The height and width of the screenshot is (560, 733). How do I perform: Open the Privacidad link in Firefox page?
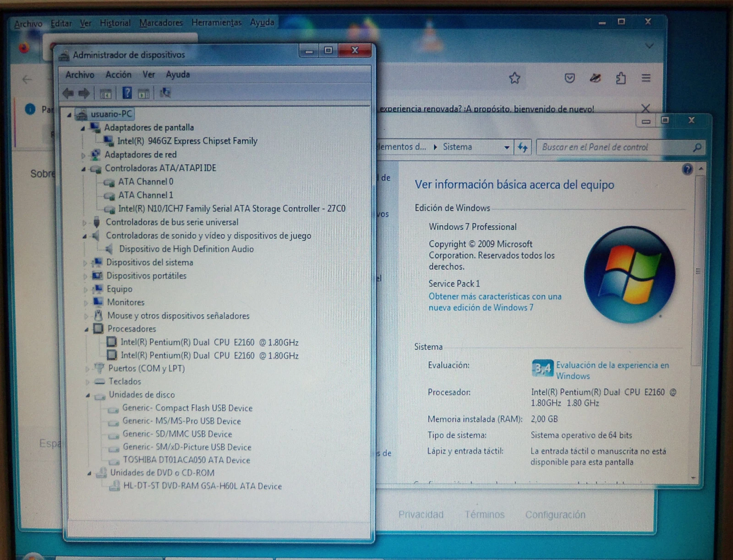pyautogui.click(x=421, y=515)
